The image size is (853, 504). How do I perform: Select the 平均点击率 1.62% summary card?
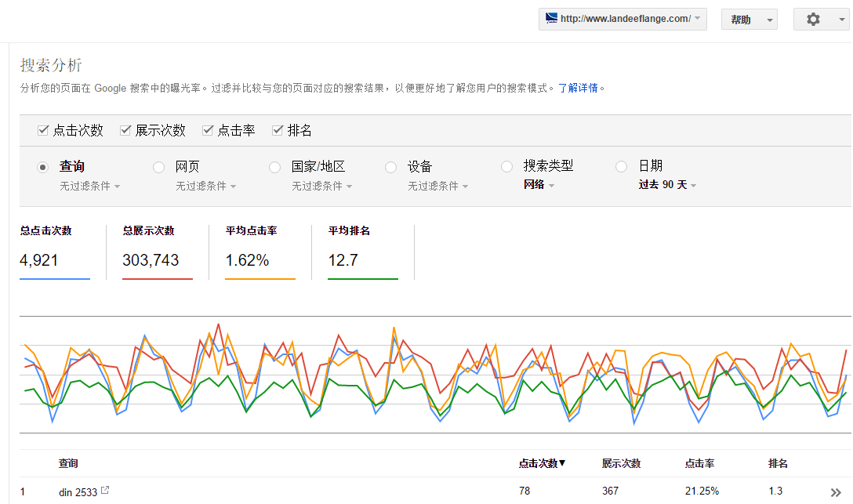click(260, 252)
